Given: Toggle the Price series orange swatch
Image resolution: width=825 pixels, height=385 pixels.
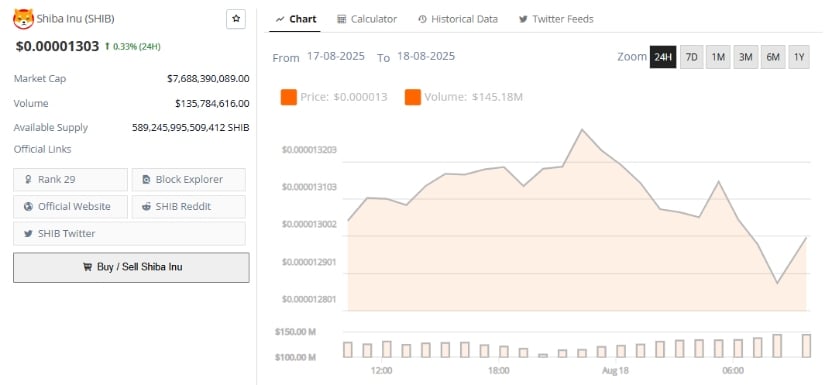Looking at the screenshot, I should pos(289,97).
